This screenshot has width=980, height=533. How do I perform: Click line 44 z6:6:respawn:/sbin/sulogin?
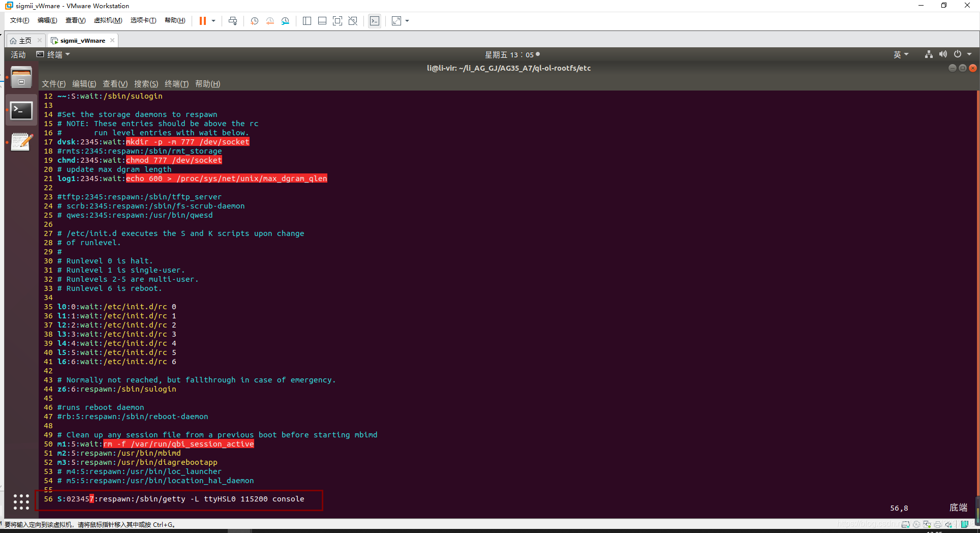click(x=116, y=389)
